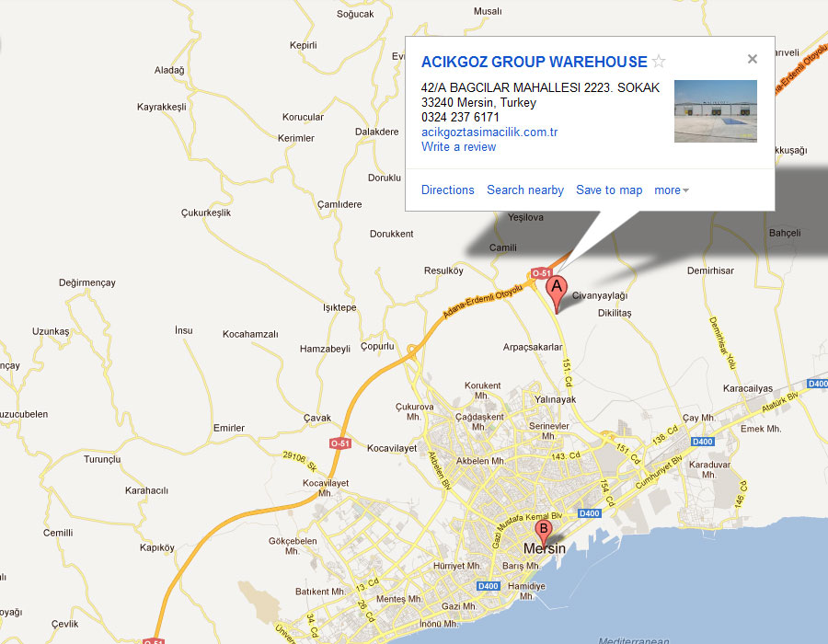Click Adana-Erdemli Otoyolu road label
The image size is (828, 644).
coord(482,301)
